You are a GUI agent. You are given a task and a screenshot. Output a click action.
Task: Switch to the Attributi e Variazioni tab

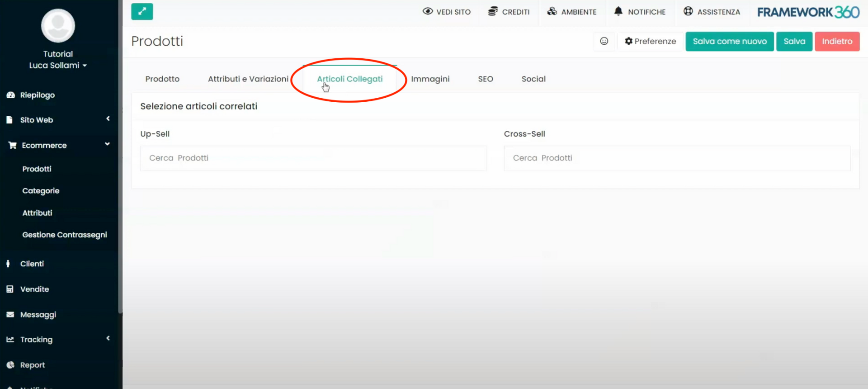click(248, 79)
